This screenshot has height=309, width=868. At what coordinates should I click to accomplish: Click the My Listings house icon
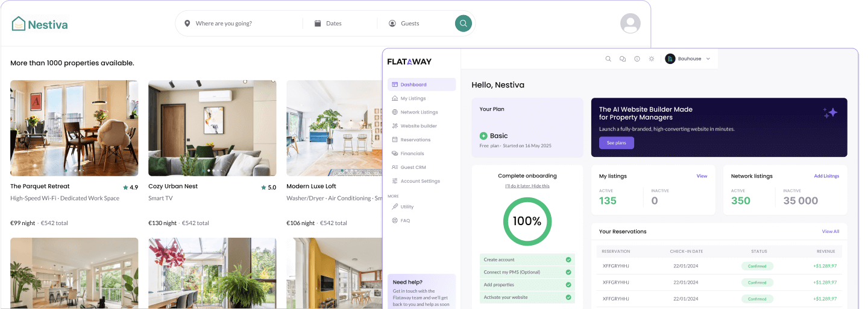395,98
